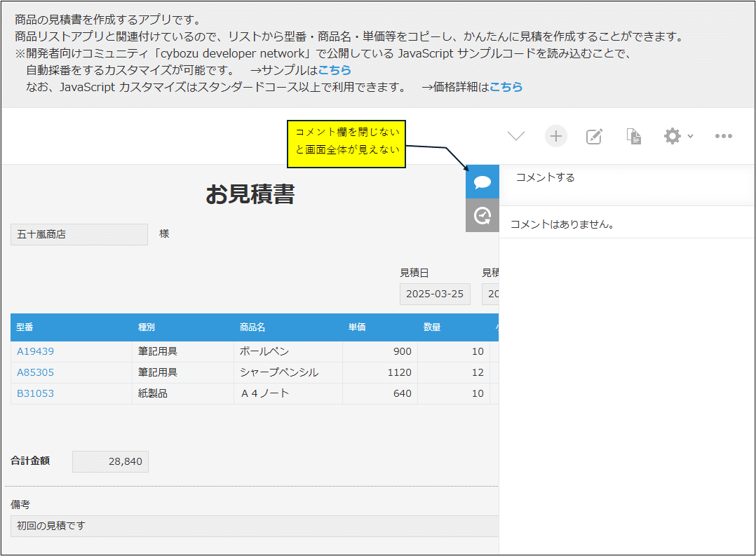The image size is (756, 556).
Task: Select the add record plus icon
Action: tap(556, 136)
